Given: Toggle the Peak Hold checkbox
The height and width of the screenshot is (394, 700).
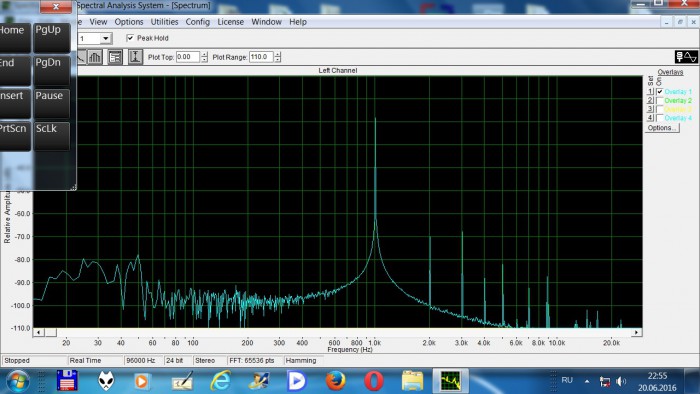Looking at the screenshot, I should [130, 38].
